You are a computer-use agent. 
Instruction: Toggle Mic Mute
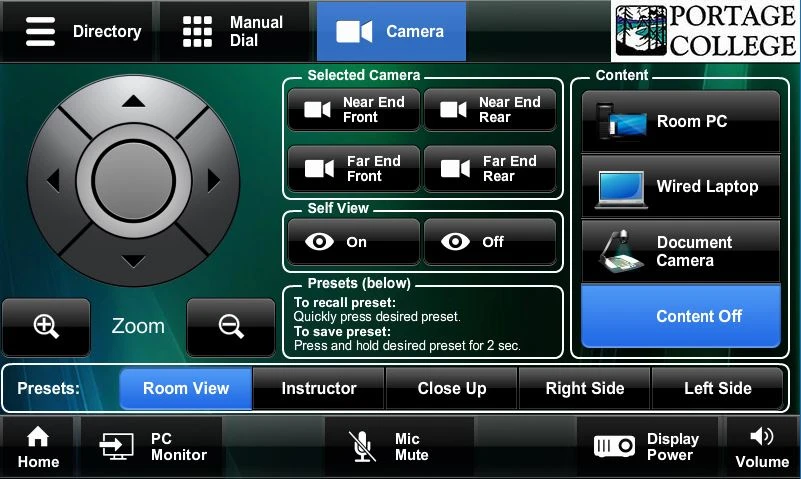click(x=399, y=447)
